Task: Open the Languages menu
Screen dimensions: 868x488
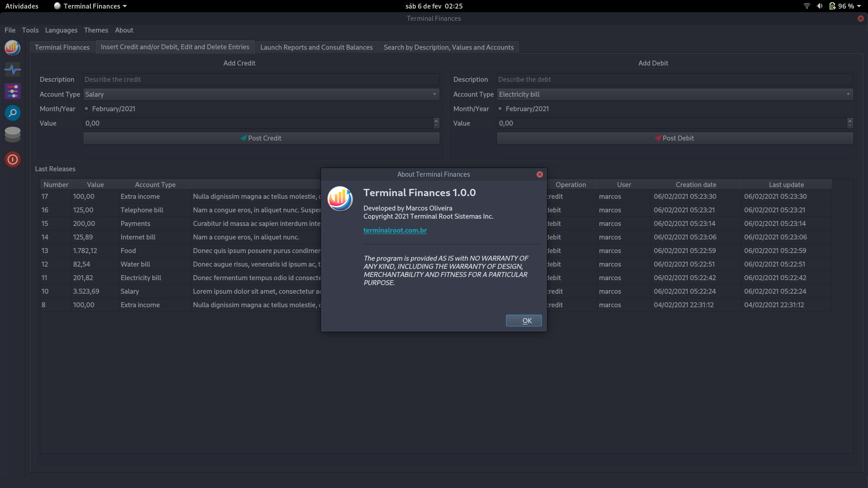Action: (61, 30)
